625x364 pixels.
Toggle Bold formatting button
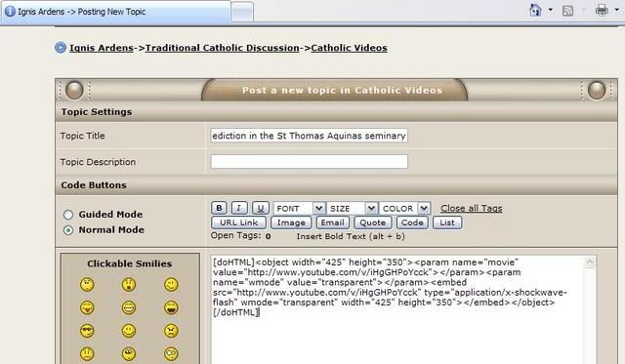pos(219,208)
